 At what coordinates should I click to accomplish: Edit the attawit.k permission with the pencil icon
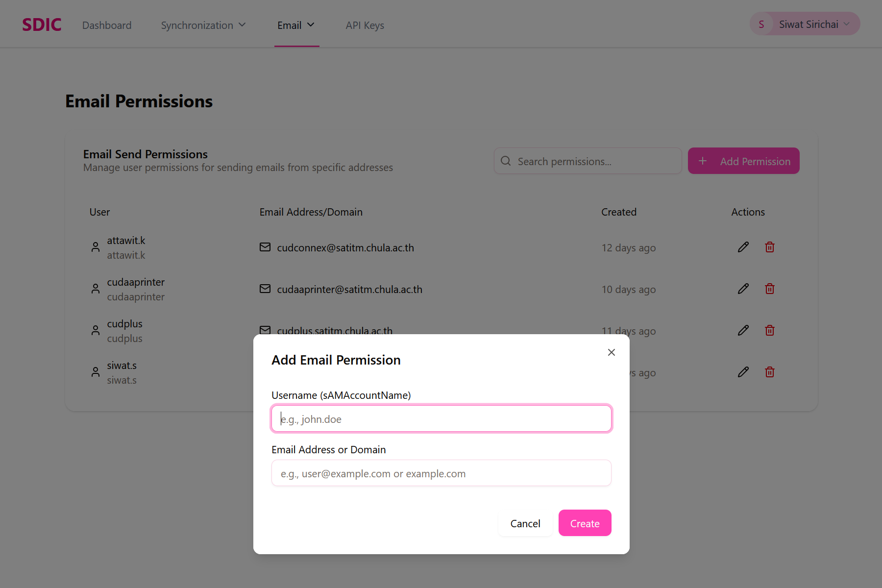(743, 247)
